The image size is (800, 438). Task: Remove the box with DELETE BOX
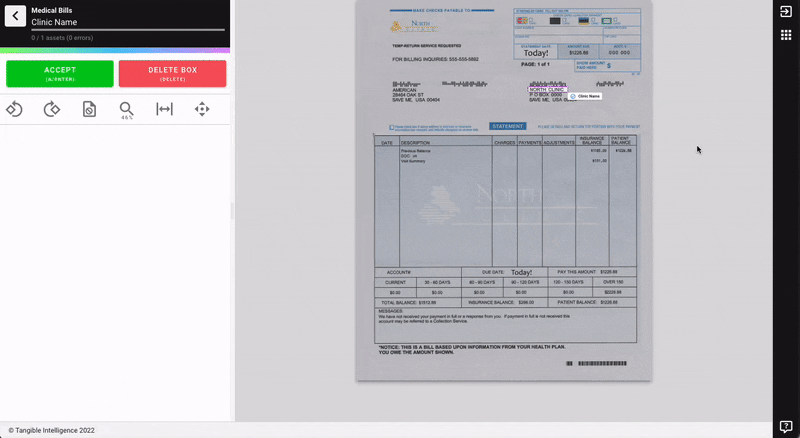coord(172,74)
